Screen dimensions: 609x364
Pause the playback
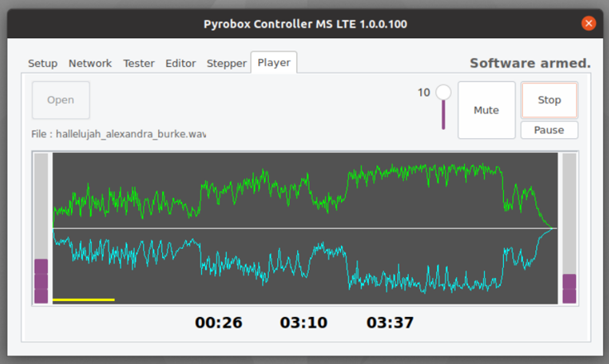pos(549,130)
